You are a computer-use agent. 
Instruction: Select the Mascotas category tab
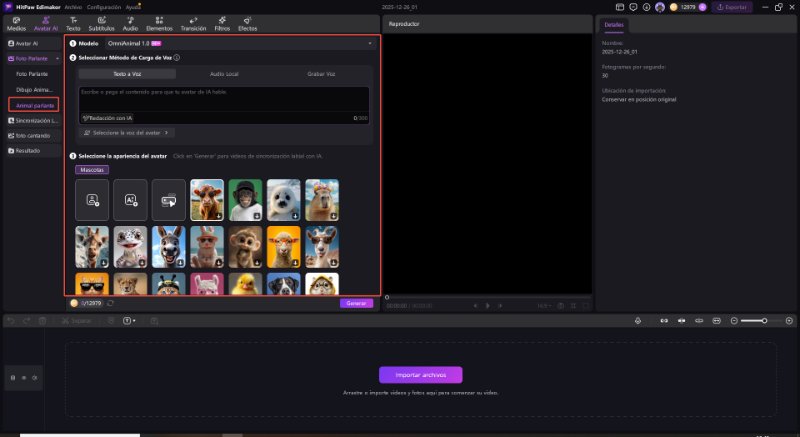point(93,170)
